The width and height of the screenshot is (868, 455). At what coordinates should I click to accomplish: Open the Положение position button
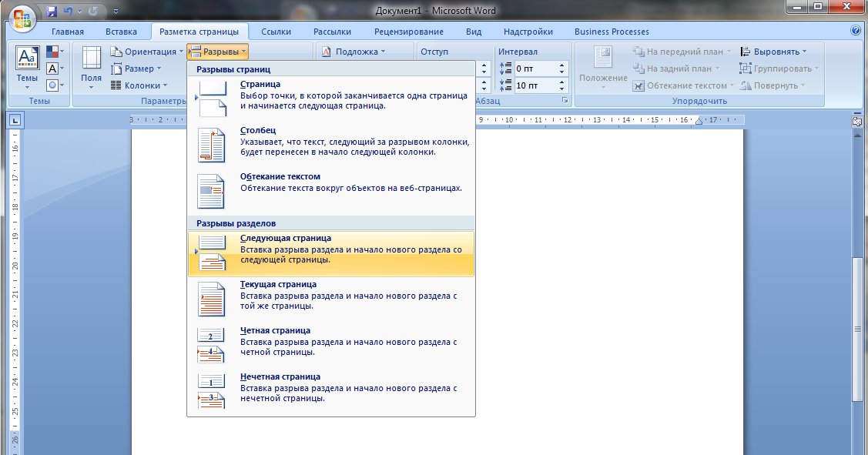(603, 69)
